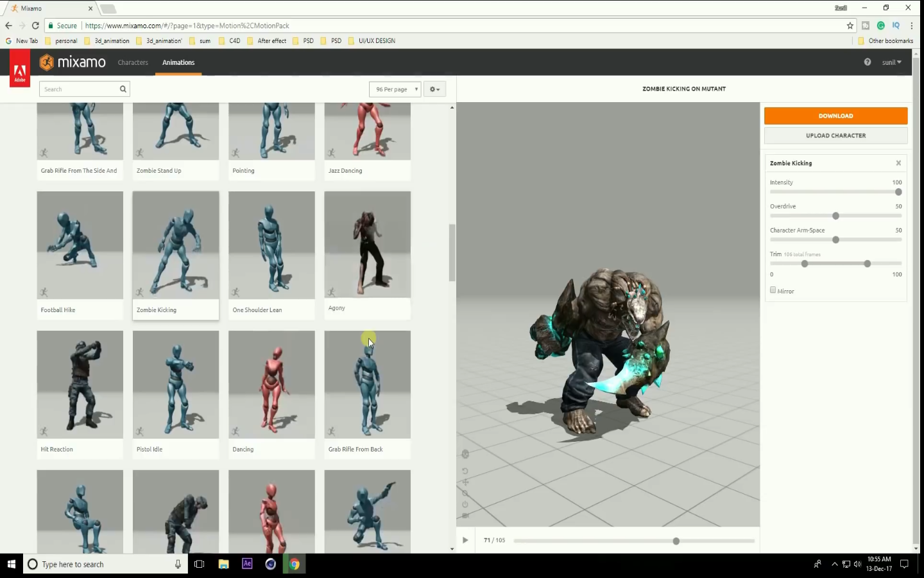The image size is (924, 578).
Task: Open the sunil account dropdown
Action: click(x=892, y=62)
